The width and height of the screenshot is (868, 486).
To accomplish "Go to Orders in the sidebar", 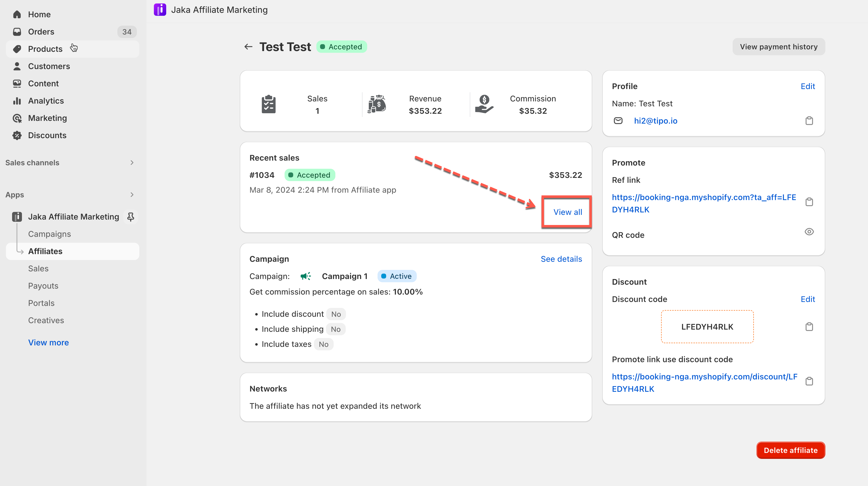I will 41,32.
